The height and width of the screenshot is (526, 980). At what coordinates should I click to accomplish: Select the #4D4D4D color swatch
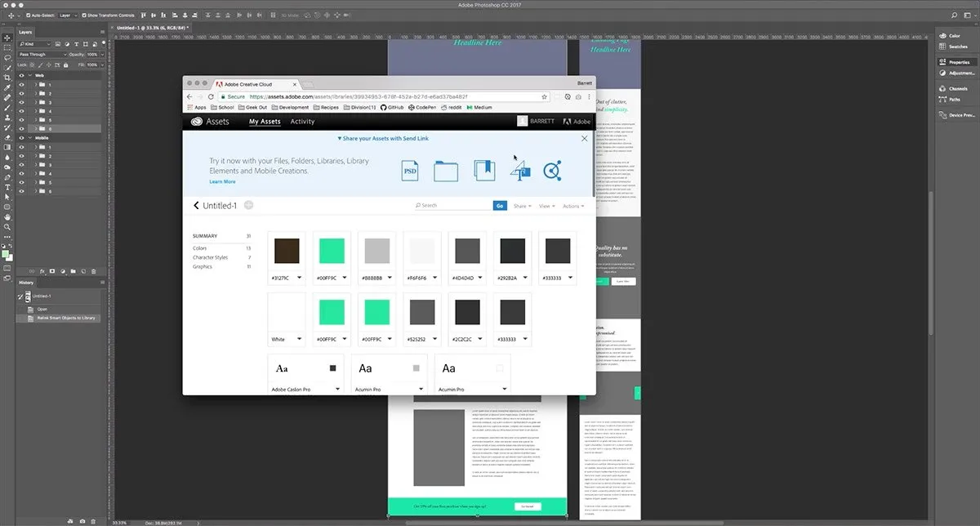[x=467, y=251]
